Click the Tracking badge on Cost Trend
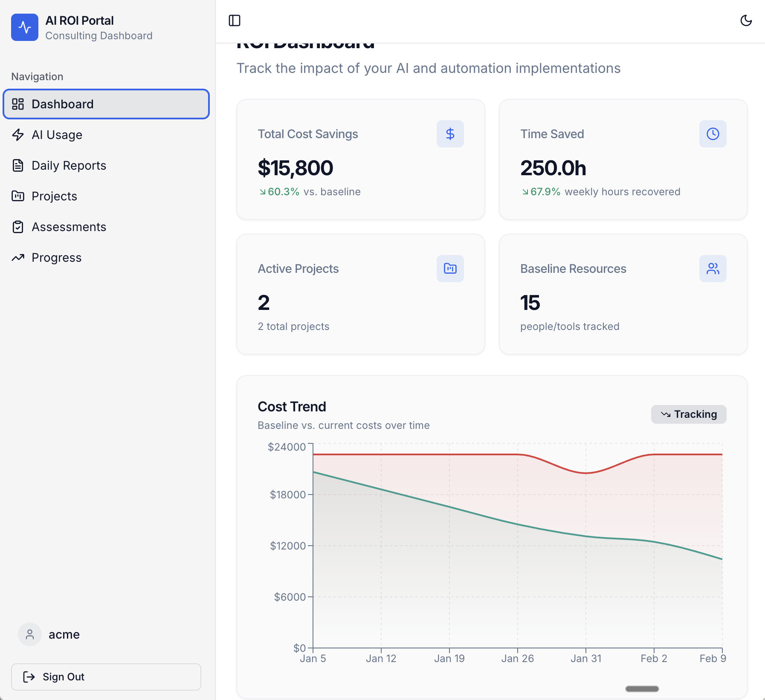This screenshot has width=765, height=700. coord(689,414)
